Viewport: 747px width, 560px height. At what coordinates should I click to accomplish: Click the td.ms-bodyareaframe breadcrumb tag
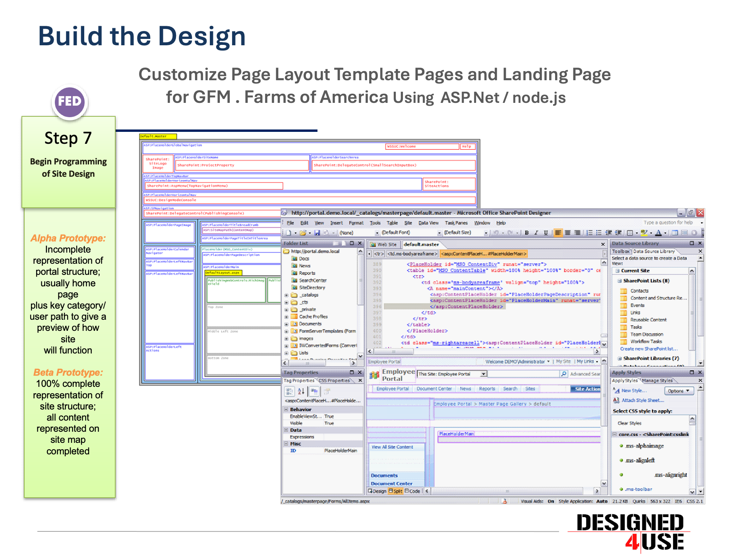coord(412,254)
